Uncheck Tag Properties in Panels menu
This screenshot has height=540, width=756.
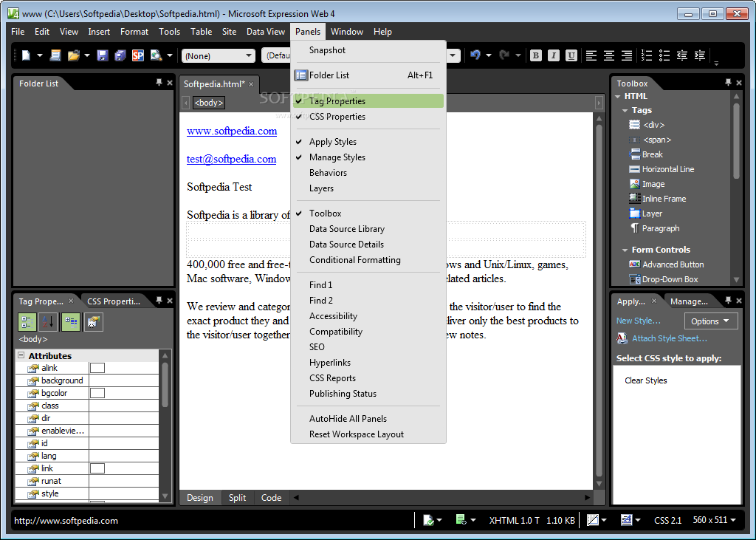point(368,101)
